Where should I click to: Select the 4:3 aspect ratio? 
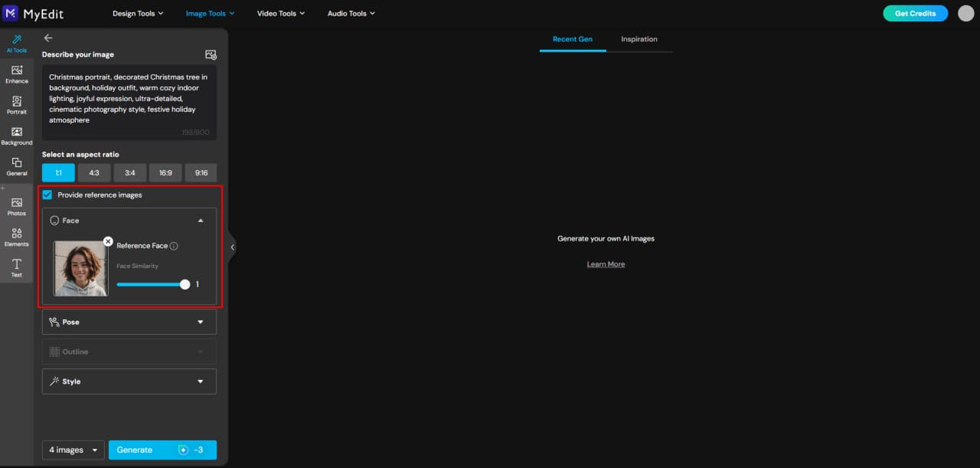[x=94, y=172]
